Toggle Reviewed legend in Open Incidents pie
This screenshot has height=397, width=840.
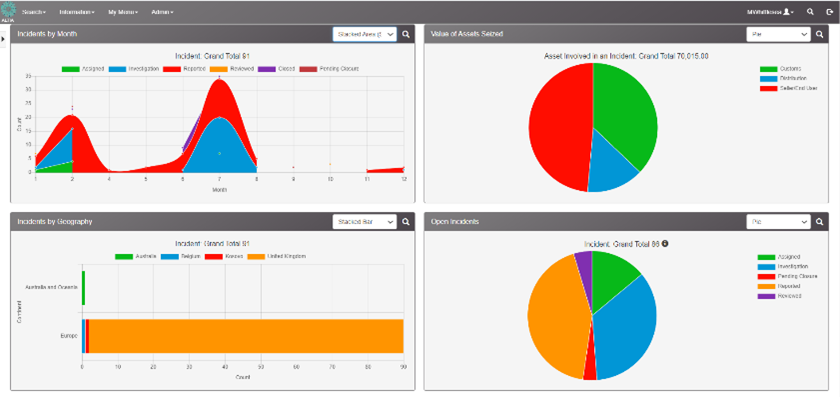[x=779, y=295]
